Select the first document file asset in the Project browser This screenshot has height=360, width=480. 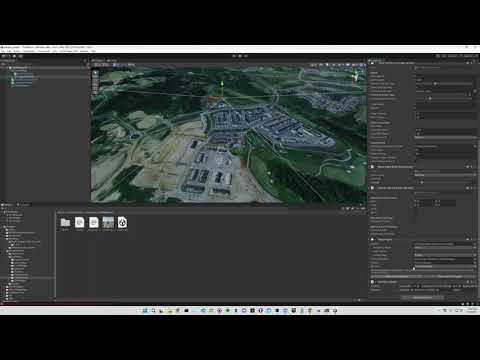click(79, 222)
